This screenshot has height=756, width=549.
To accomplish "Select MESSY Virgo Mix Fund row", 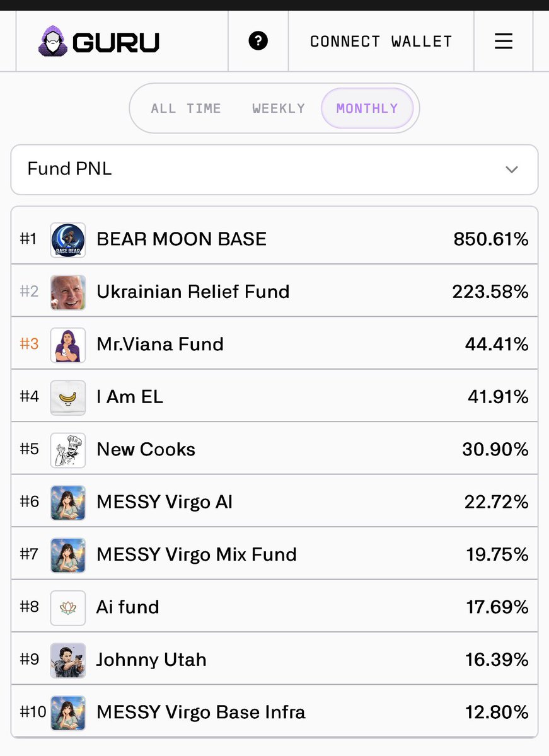I will click(x=274, y=554).
